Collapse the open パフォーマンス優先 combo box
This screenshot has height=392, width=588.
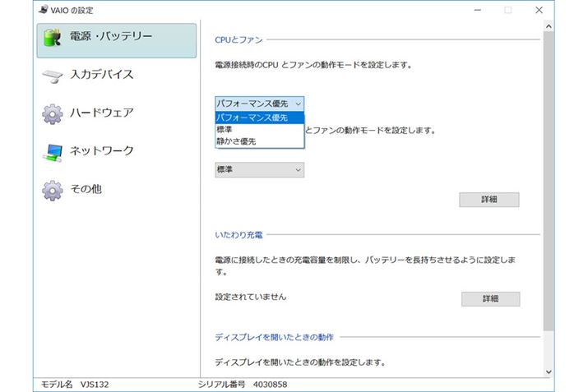259,104
